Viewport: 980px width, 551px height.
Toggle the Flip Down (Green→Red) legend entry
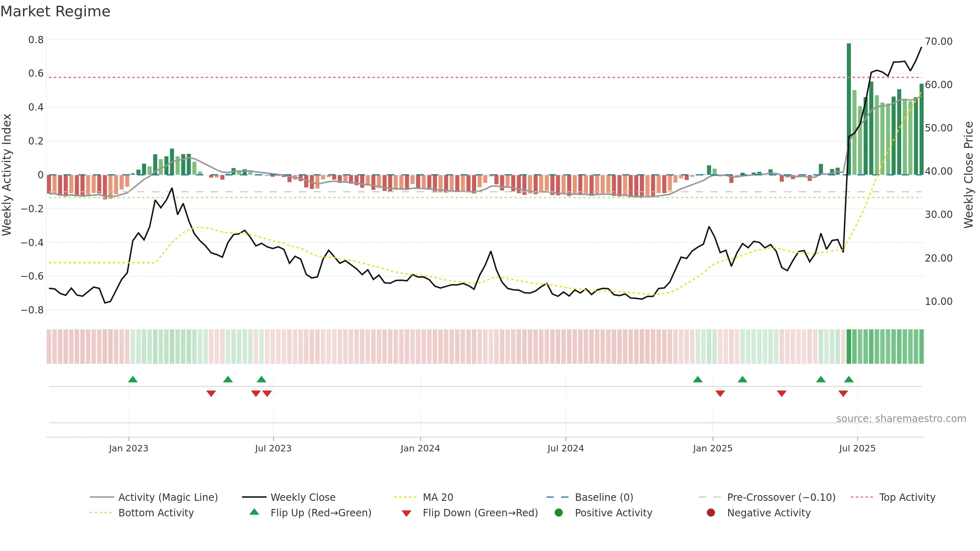pyautogui.click(x=470, y=513)
